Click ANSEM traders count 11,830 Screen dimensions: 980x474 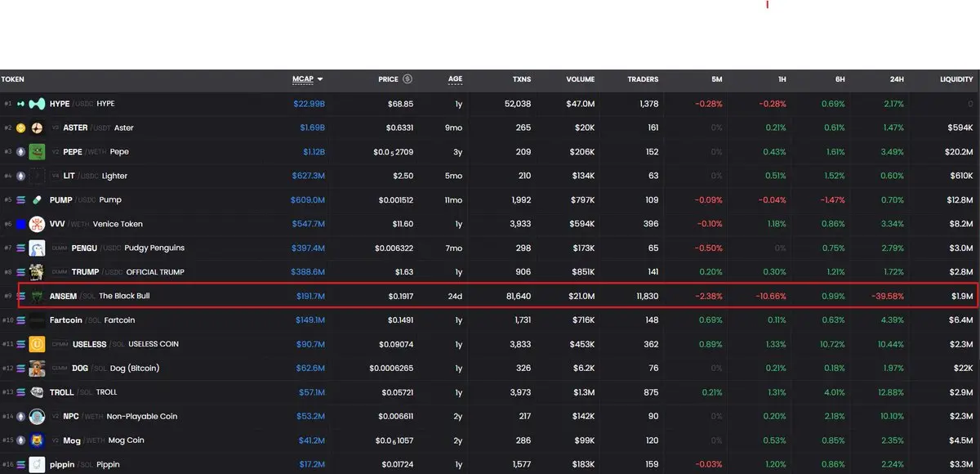coord(647,296)
